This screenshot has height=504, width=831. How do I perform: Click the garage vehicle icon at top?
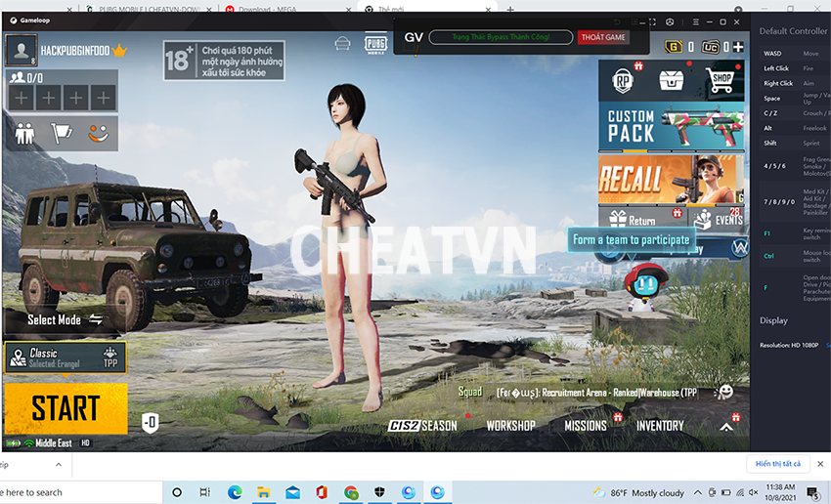(x=342, y=44)
